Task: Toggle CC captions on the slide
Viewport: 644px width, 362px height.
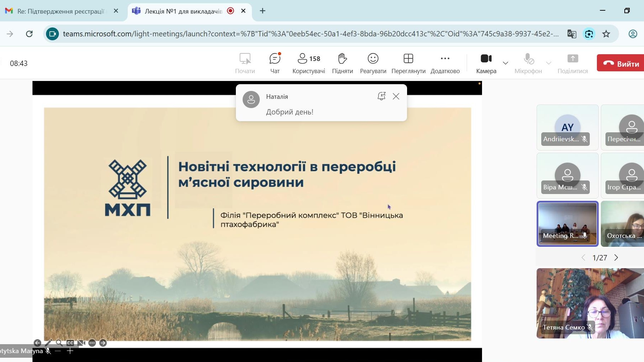Action: 70,343
